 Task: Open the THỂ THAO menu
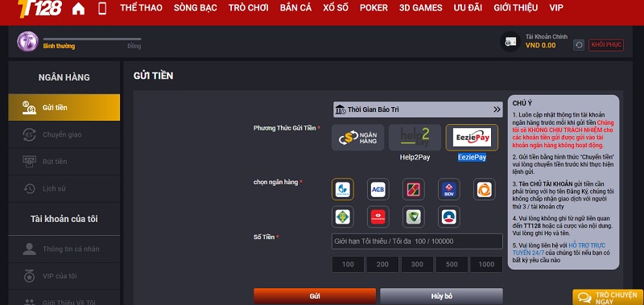(141, 8)
